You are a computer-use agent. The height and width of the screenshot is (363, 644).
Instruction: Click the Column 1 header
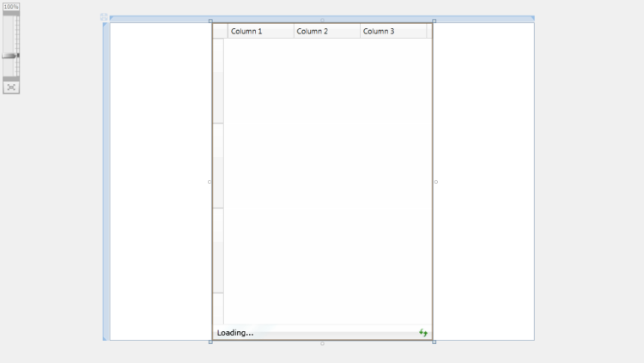260,32
